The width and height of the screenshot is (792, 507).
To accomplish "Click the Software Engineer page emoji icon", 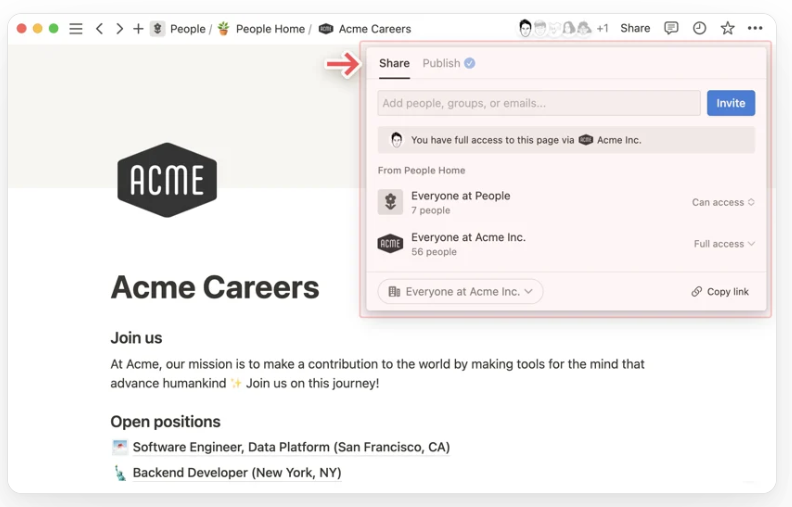I will pos(120,447).
